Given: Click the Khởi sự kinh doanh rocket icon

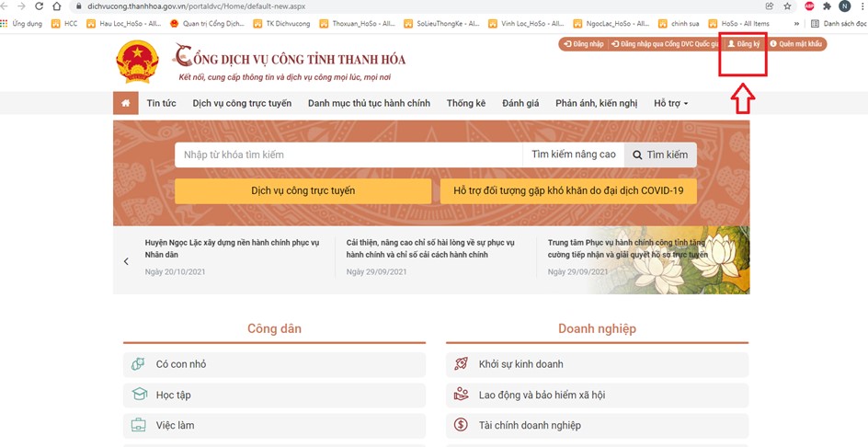Looking at the screenshot, I should coord(462,364).
